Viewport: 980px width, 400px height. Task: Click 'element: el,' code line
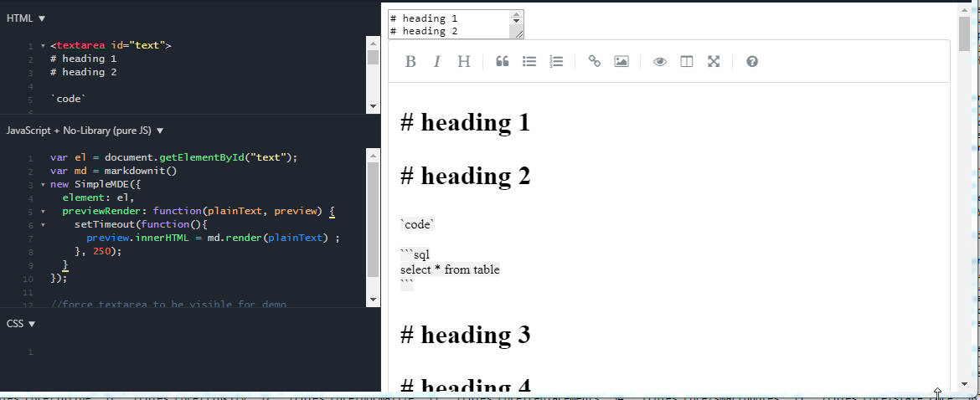pos(98,197)
